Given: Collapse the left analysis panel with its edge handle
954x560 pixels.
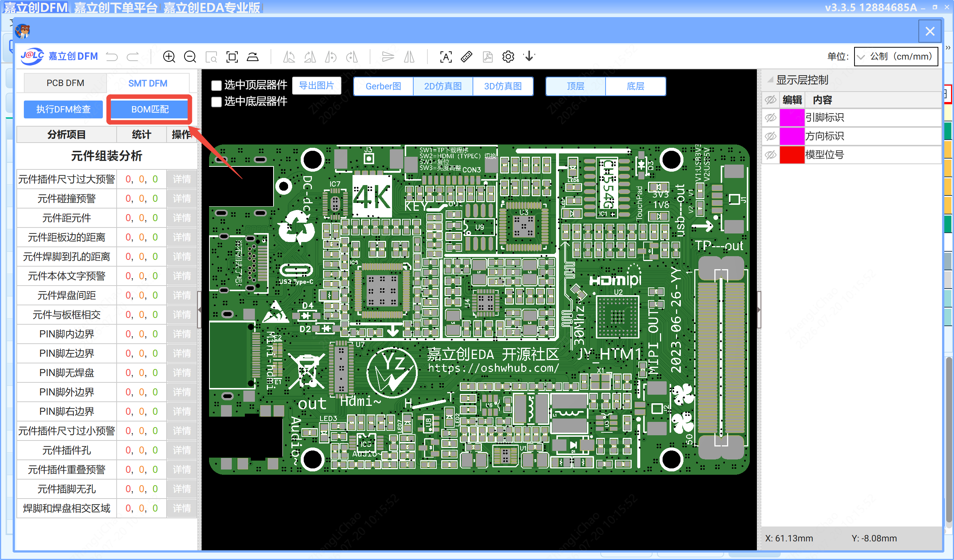Looking at the screenshot, I should point(199,309).
